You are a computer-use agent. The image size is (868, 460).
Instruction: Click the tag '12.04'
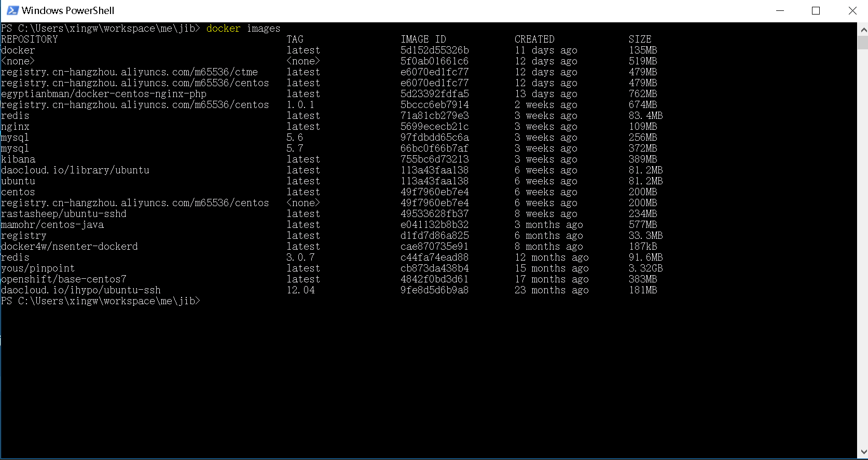click(300, 290)
